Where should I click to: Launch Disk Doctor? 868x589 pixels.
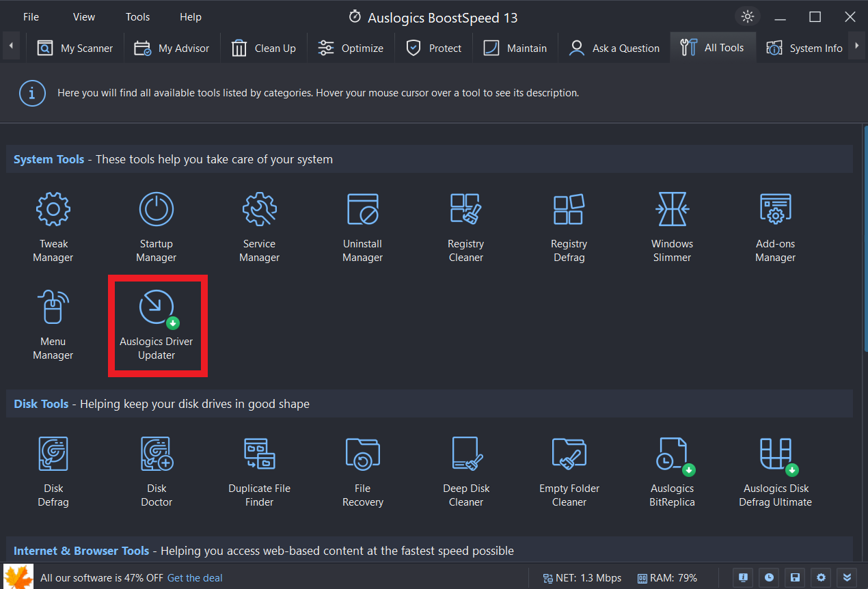click(157, 472)
